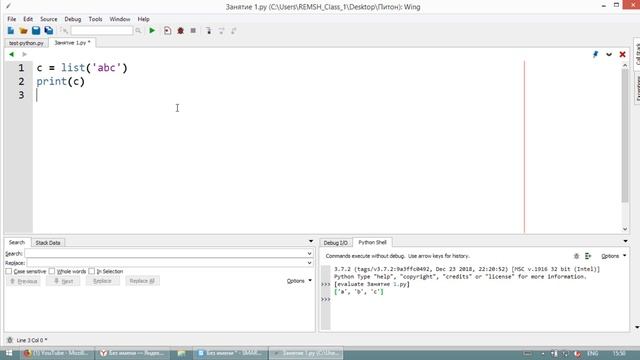Open the Search panel group menu arrow
Screen dimensions: 640x360
pyautogui.click(x=311, y=241)
